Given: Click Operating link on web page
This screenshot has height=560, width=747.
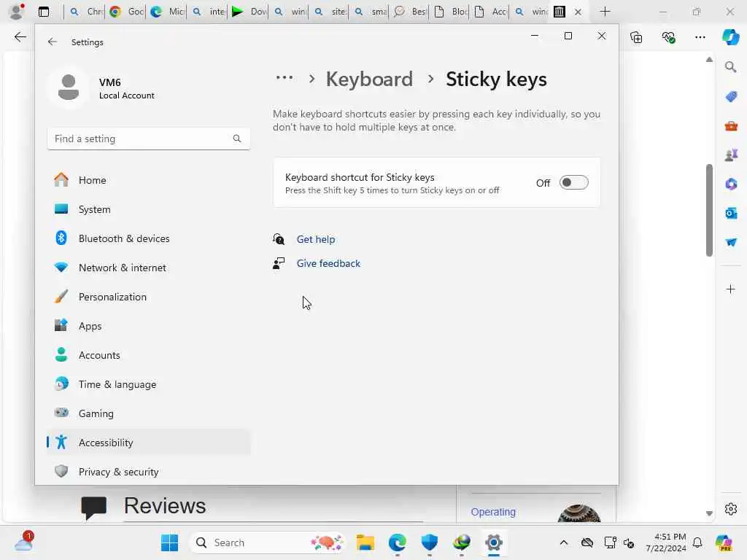Looking at the screenshot, I should coord(493,512).
